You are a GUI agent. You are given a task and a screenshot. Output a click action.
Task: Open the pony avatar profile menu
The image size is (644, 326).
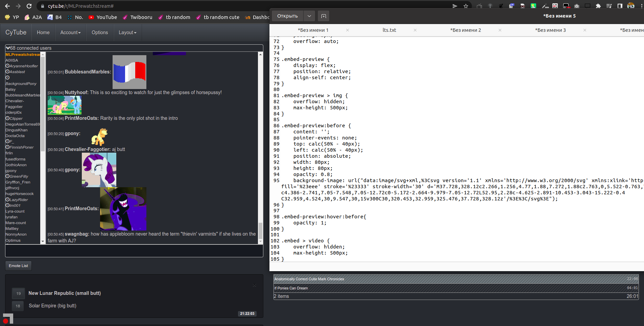pyautogui.click(x=631, y=6)
